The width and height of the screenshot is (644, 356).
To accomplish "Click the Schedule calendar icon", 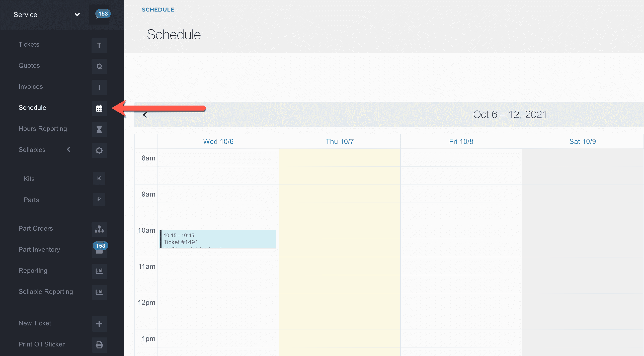I will tap(99, 108).
